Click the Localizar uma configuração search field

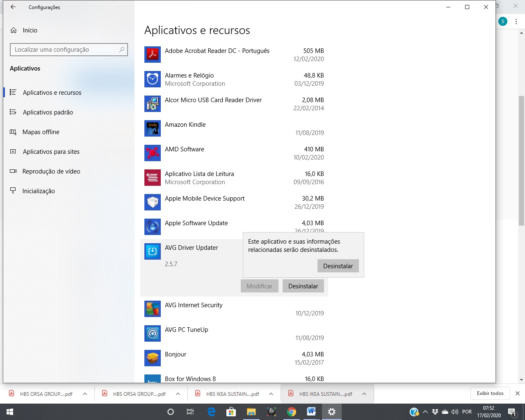[x=69, y=50]
